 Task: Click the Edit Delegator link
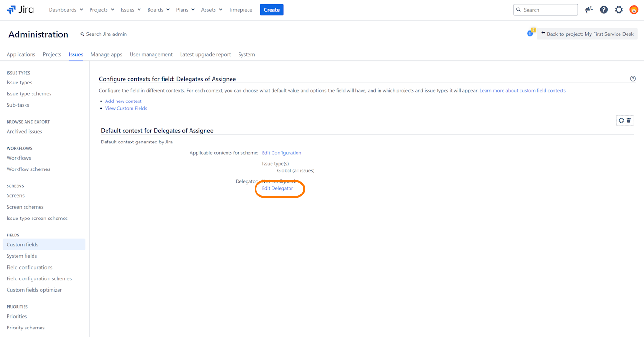coord(277,188)
